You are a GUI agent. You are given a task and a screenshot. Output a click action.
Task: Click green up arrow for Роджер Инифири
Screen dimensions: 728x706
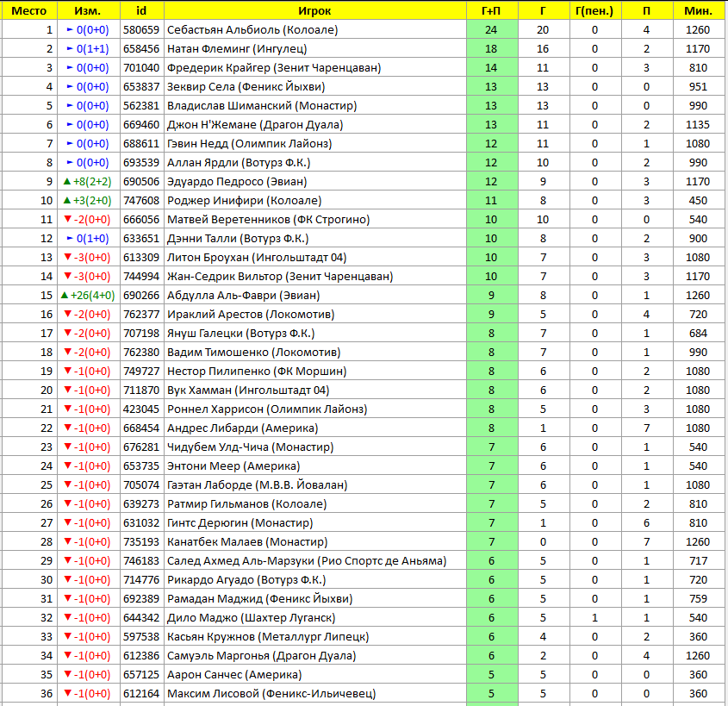click(x=67, y=200)
